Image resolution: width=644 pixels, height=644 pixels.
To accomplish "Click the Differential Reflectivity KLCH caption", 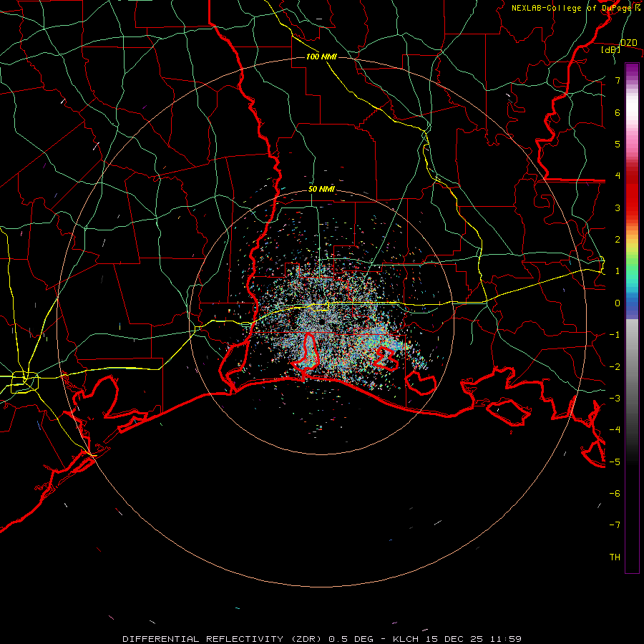I will [x=322, y=639].
